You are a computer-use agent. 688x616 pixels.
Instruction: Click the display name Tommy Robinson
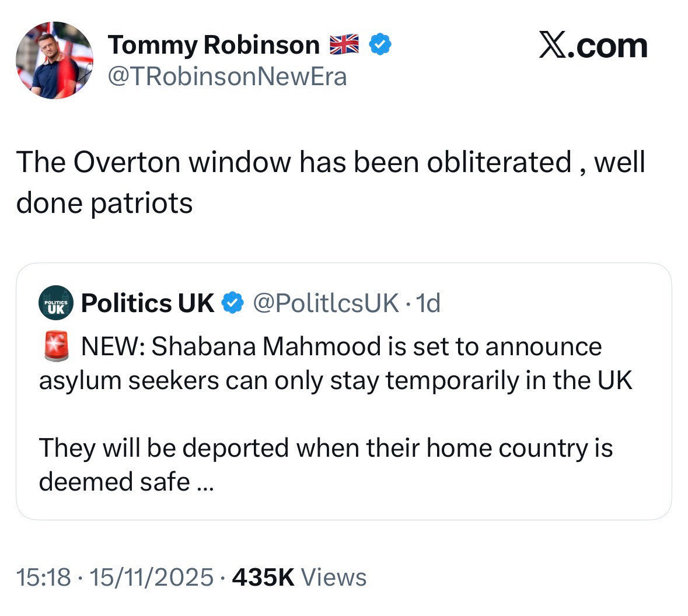(214, 45)
